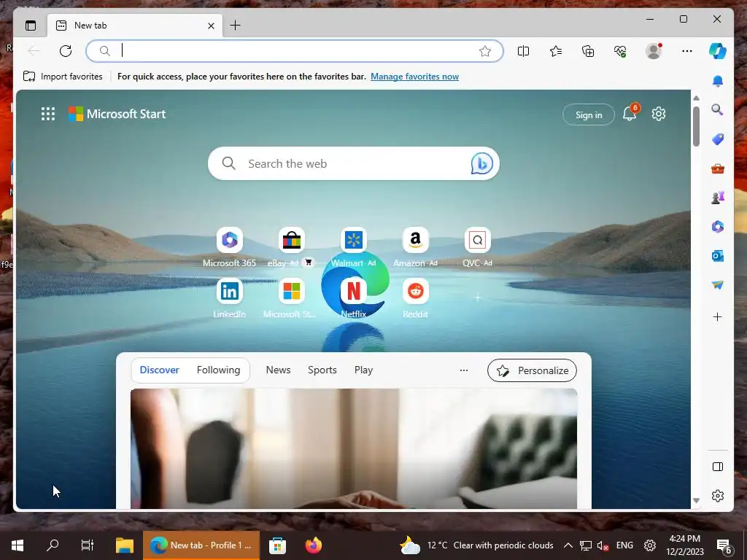The height and width of the screenshot is (560, 747).
Task: Launch Copilot from the toolbar
Action: 718,51
